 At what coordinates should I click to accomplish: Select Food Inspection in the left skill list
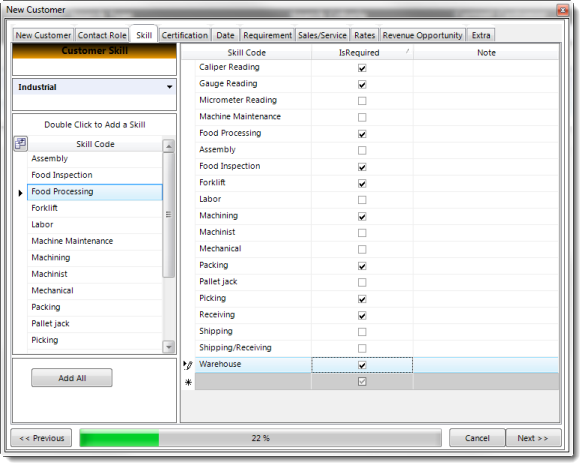point(95,175)
